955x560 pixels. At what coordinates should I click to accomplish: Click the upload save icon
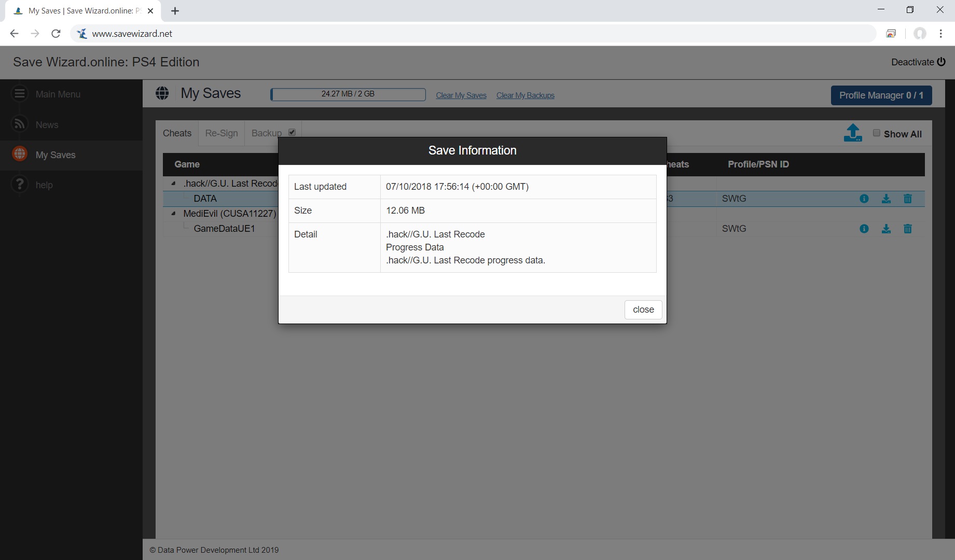coord(853,133)
